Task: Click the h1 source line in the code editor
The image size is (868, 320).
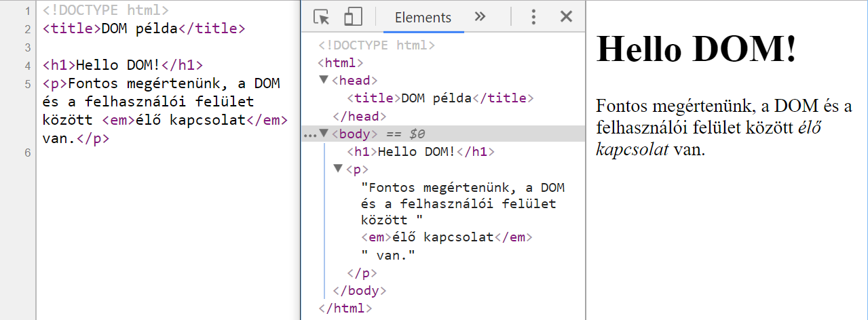Action: click(122, 66)
